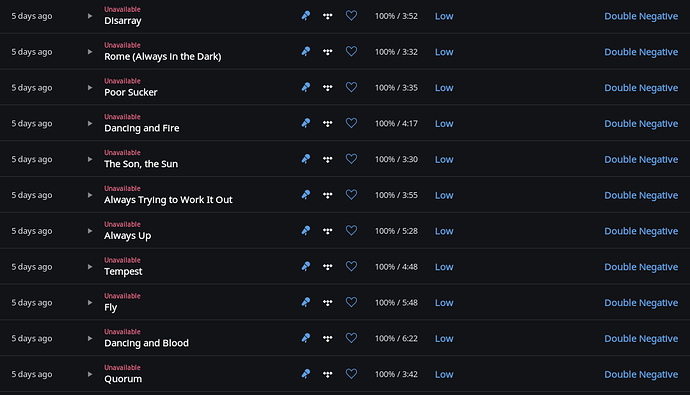Play the track Disarray

tap(90, 16)
